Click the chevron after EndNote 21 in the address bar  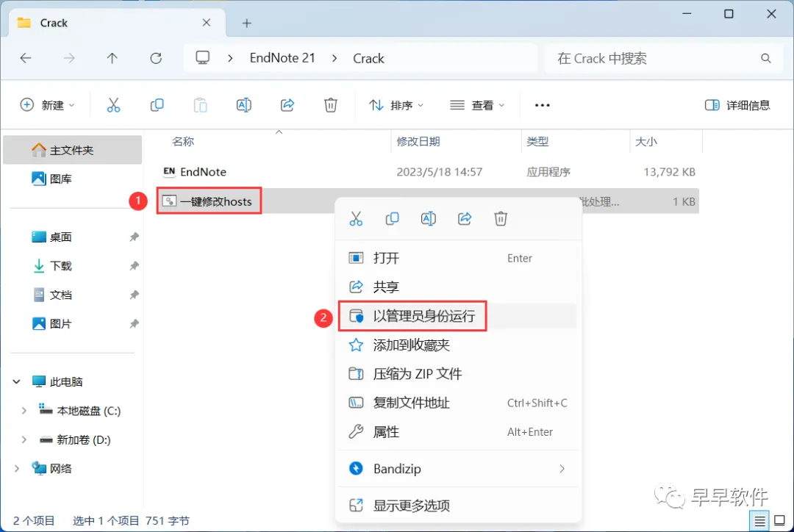tap(335, 58)
